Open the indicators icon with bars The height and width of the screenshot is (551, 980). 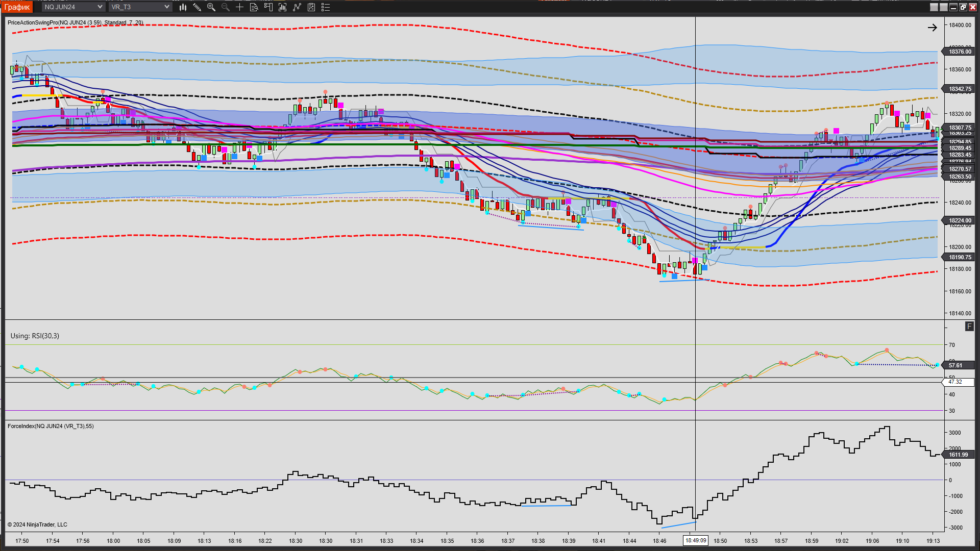(283, 7)
